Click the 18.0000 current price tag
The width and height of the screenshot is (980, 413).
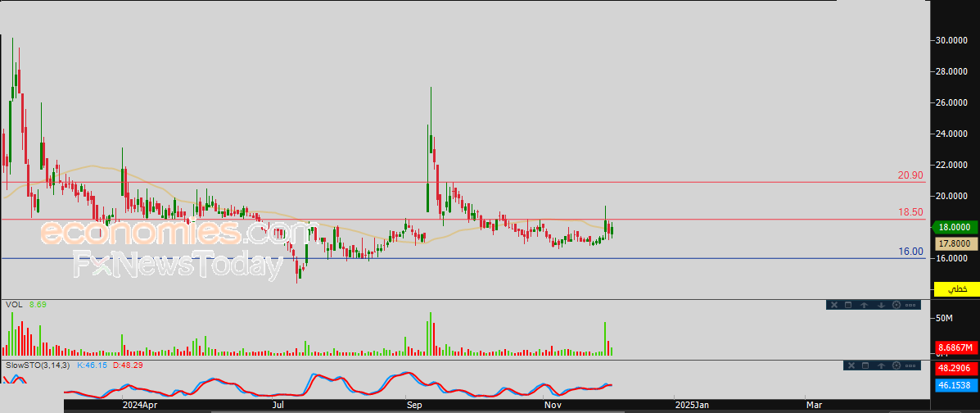tap(956, 228)
